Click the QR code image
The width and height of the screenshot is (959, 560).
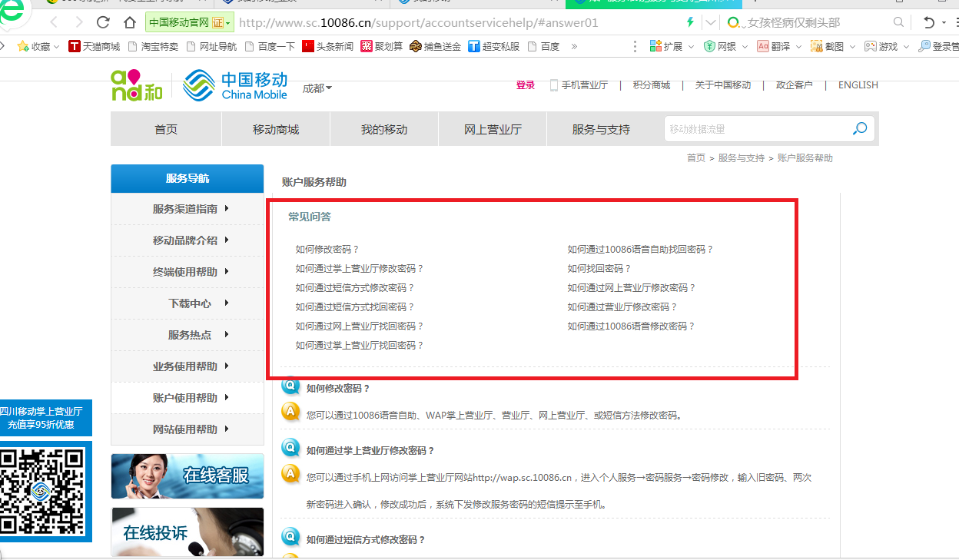click(42, 492)
